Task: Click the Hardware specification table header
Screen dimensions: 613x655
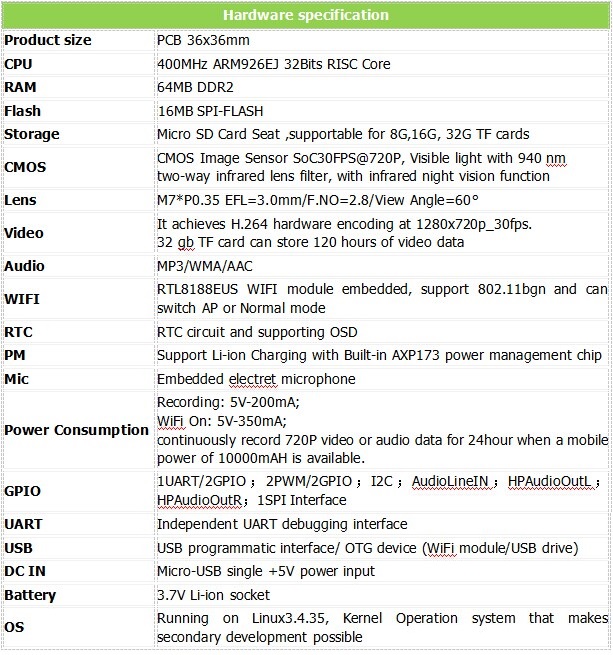Action: pyautogui.click(x=306, y=15)
